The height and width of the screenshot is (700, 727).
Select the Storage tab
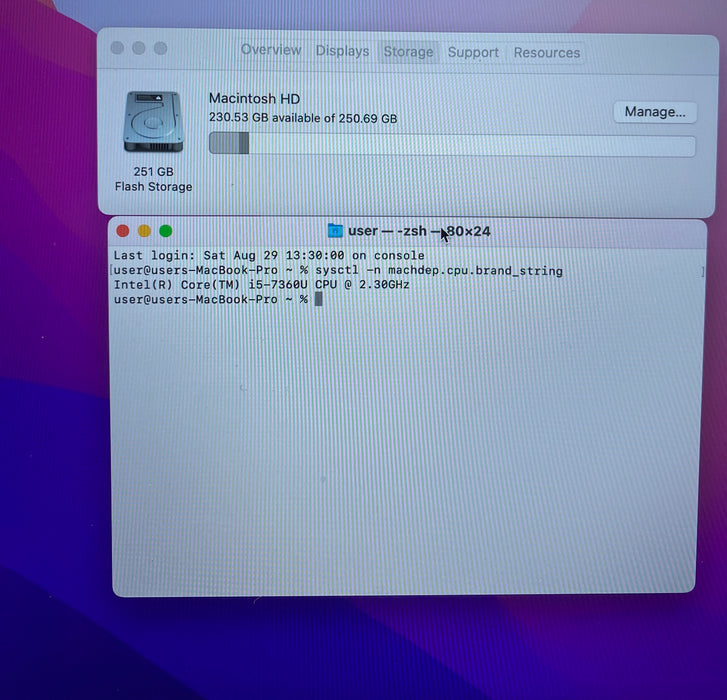coord(408,51)
